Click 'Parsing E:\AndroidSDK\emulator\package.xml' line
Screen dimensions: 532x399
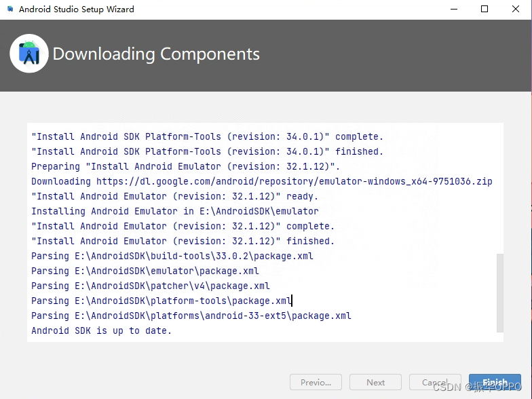coord(145,271)
